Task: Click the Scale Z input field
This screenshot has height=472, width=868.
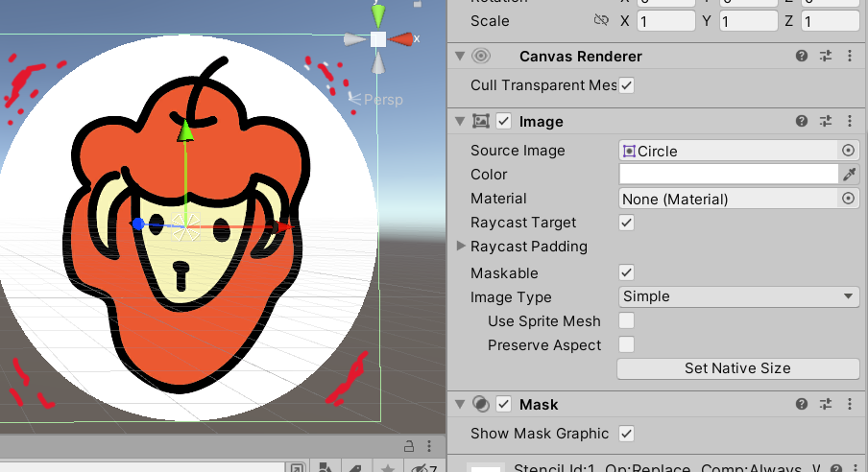Action: [831, 21]
